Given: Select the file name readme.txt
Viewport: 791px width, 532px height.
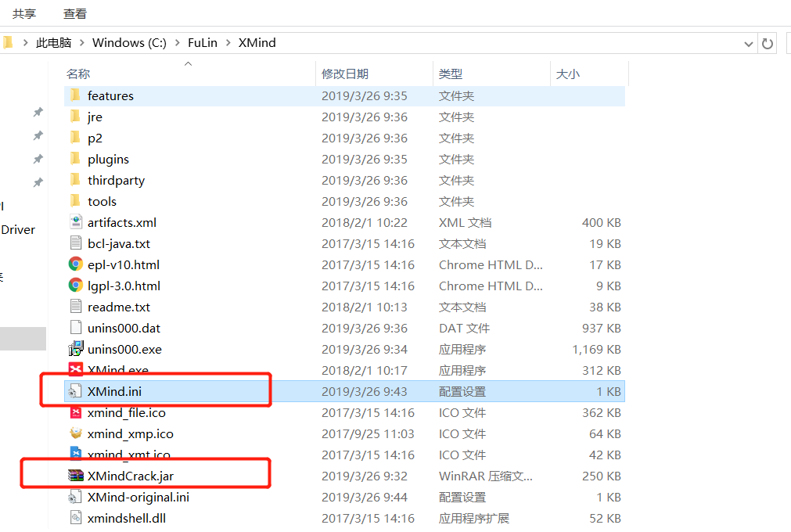Looking at the screenshot, I should tap(119, 307).
